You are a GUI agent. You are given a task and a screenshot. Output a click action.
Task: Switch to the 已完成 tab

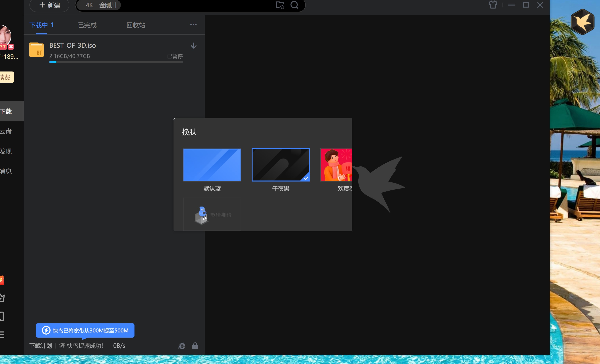87,25
